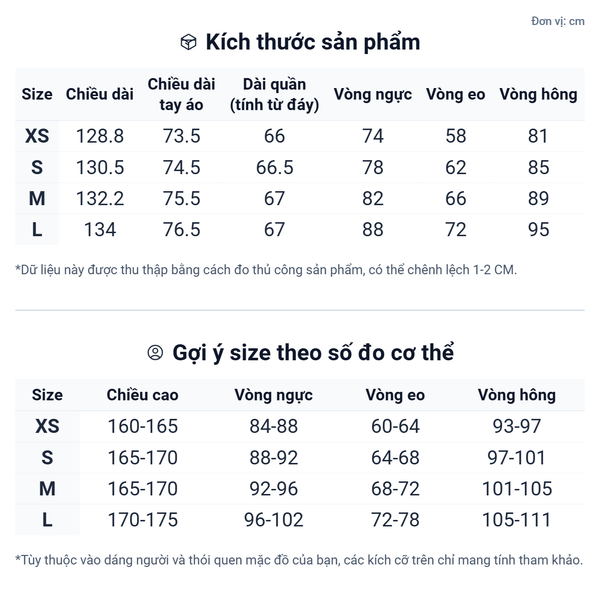Click the XS row label in product size table
The image size is (600, 600).
pos(37,137)
